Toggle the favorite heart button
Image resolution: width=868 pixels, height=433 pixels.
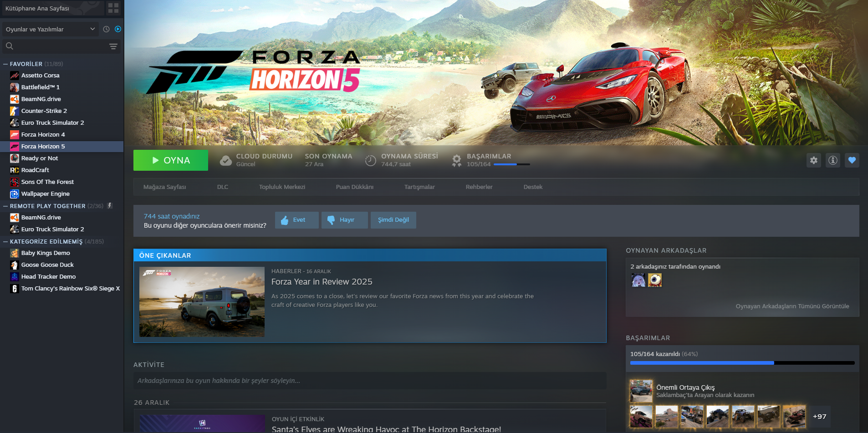852,160
